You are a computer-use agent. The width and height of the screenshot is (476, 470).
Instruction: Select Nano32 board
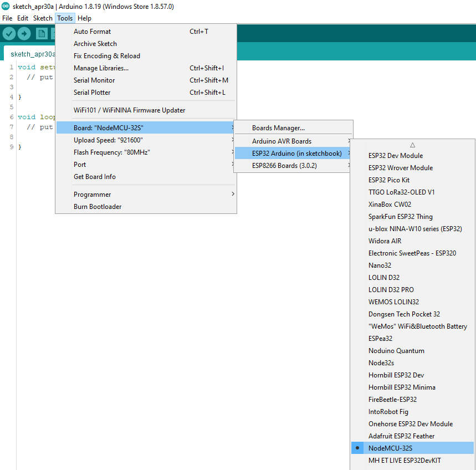point(412,265)
